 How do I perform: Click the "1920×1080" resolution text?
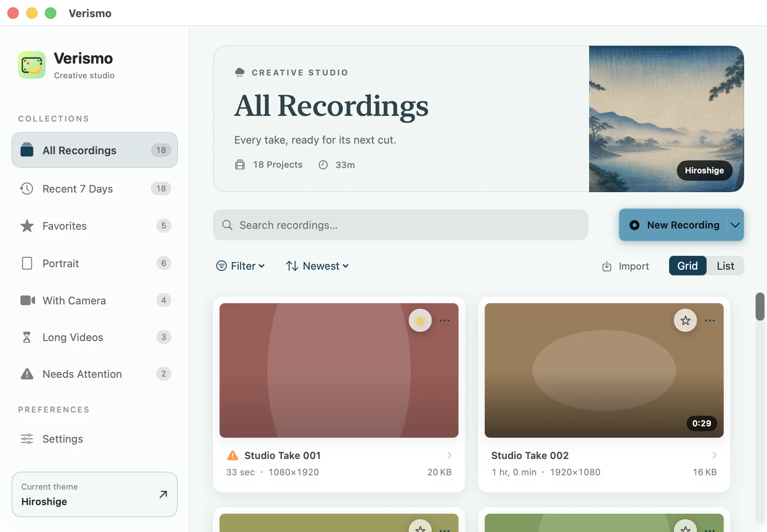[x=575, y=472]
